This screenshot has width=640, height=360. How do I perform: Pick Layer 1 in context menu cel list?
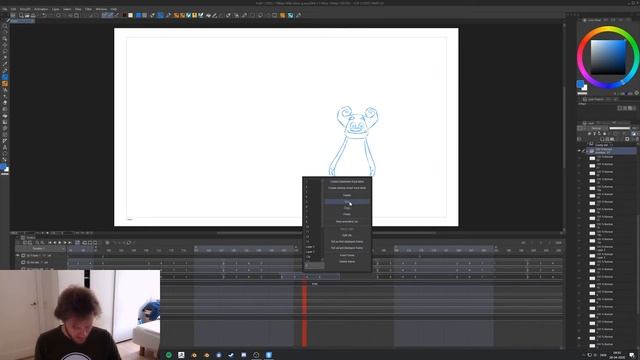coord(310,247)
